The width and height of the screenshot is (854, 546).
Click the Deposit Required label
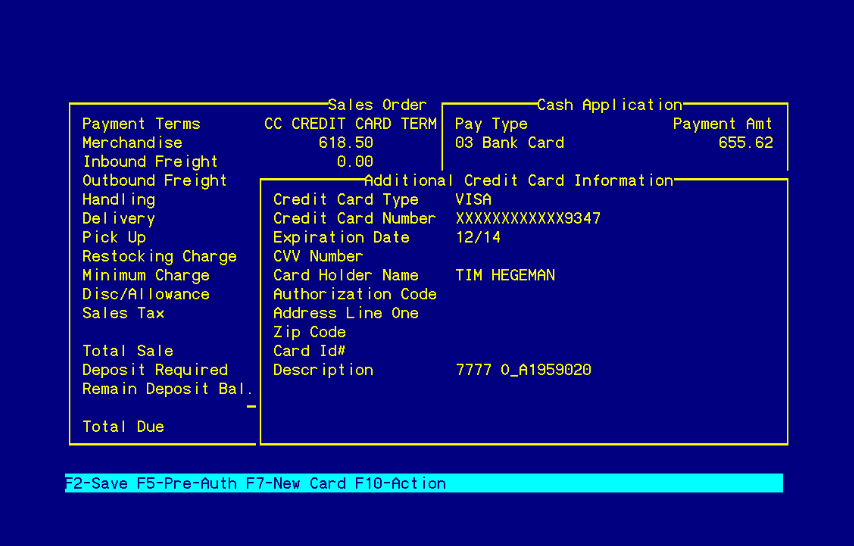pos(155,370)
